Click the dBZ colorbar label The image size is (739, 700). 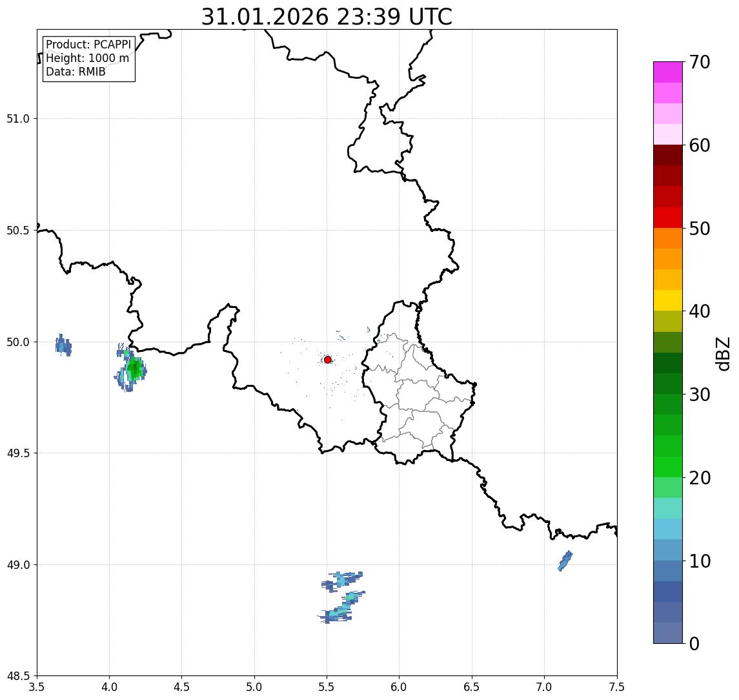(x=723, y=353)
